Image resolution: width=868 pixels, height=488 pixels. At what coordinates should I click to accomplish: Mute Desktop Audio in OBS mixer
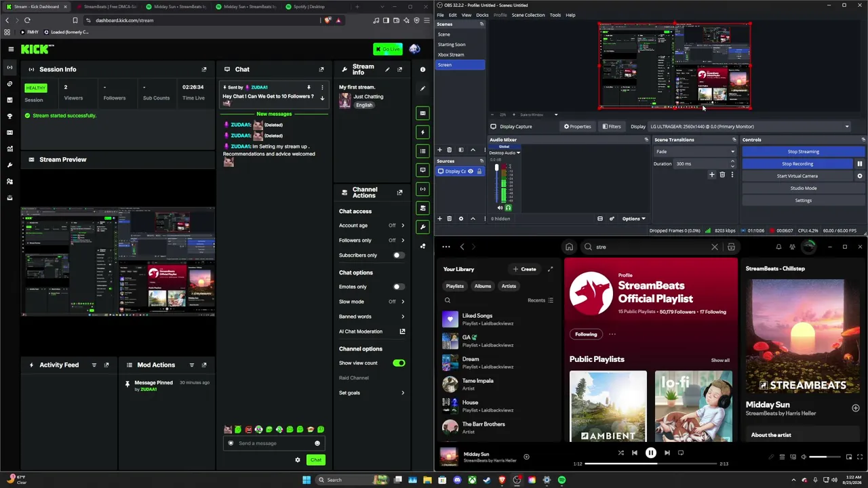pos(500,208)
